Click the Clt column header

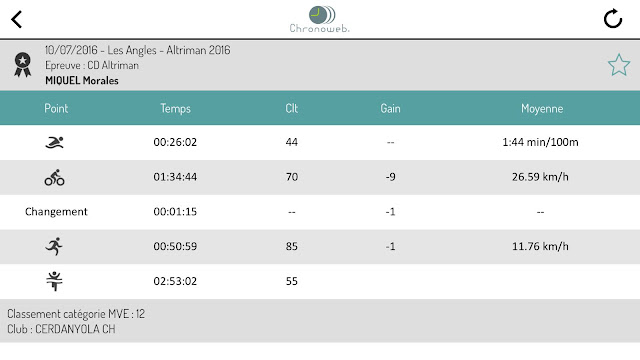[291, 108]
